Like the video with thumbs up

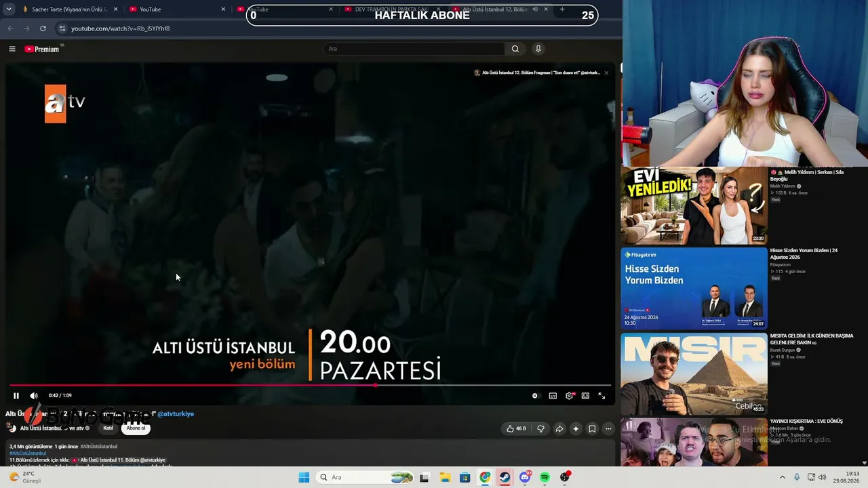pyautogui.click(x=516, y=429)
